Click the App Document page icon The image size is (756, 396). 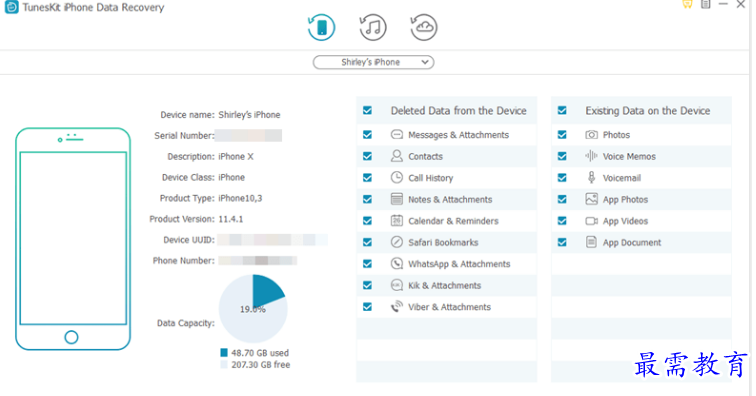tap(592, 242)
